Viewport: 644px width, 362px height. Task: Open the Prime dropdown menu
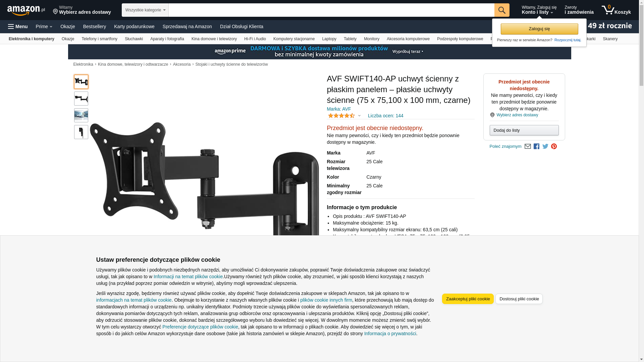coord(44,26)
